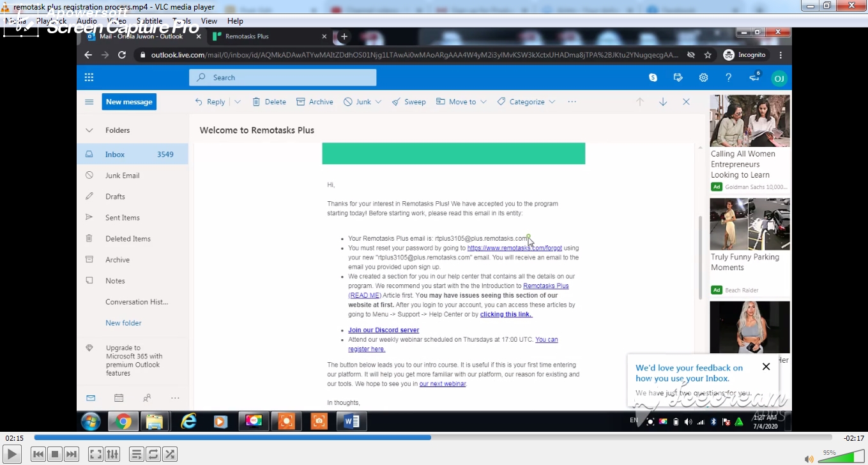Click the New message button

click(x=129, y=102)
